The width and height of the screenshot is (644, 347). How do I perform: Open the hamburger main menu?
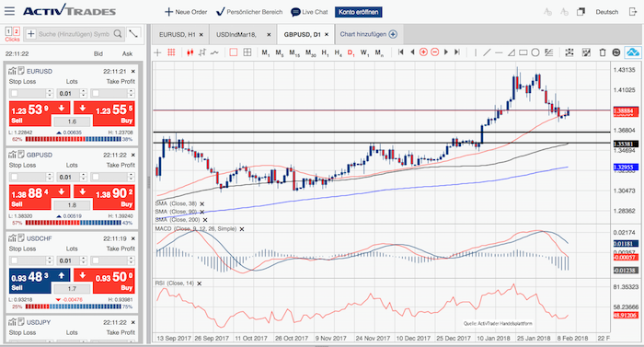(9, 11)
